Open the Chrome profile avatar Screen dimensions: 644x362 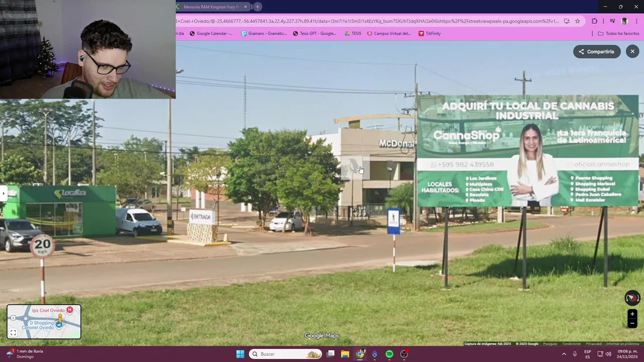coord(624,21)
